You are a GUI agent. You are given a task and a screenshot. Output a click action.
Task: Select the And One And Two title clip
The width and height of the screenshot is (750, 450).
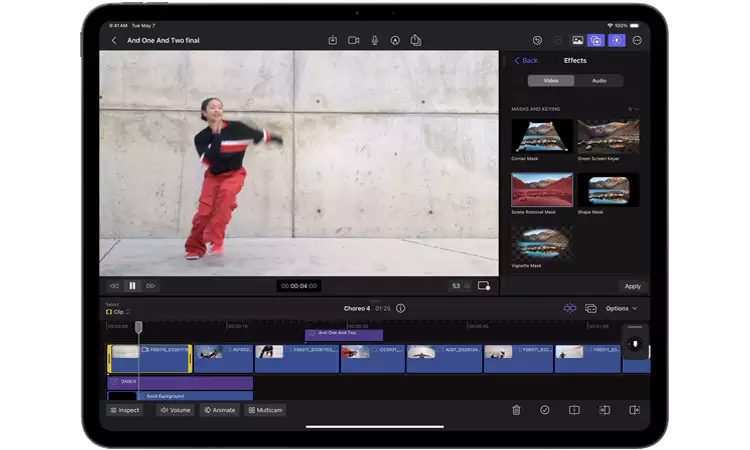[343, 335]
